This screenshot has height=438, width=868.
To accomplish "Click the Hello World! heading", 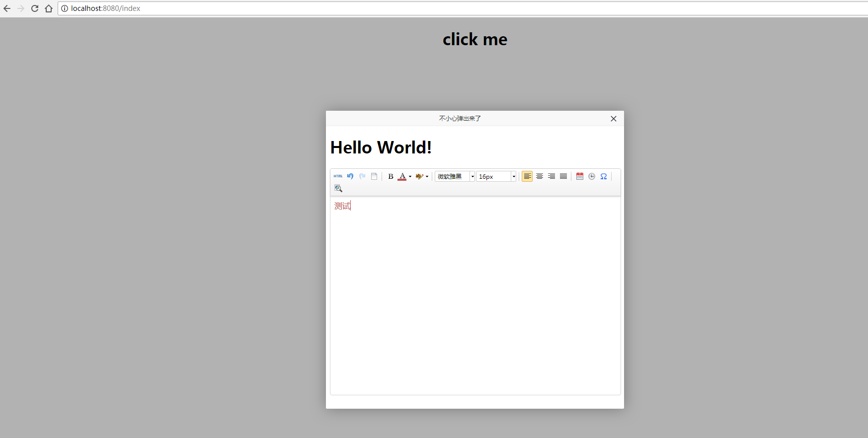I will click(x=381, y=147).
